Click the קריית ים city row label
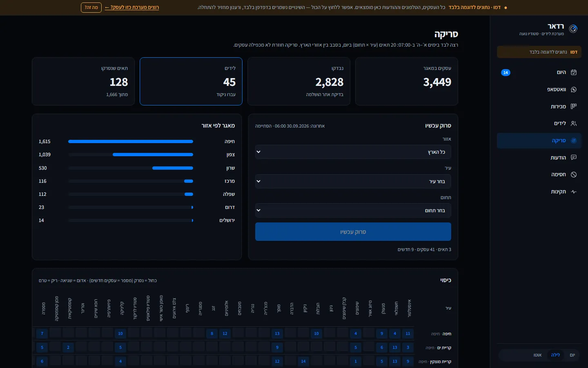Screen dimensions: 588x368 [438, 348]
